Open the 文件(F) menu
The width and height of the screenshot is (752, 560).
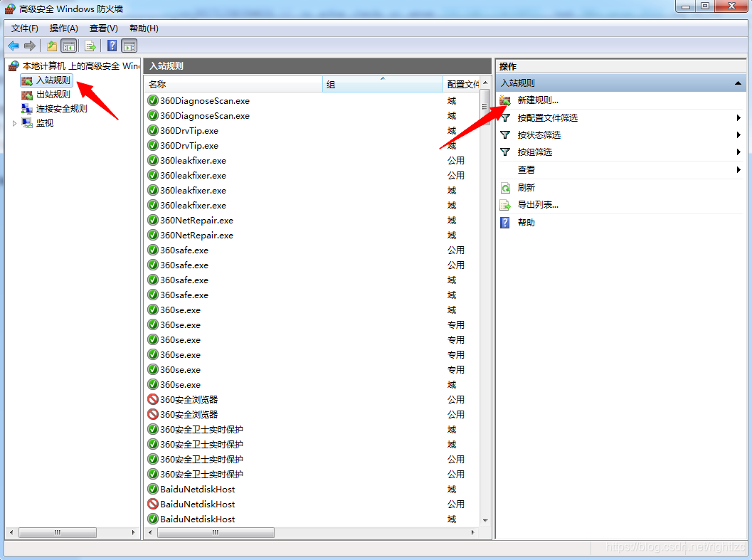[x=24, y=28]
